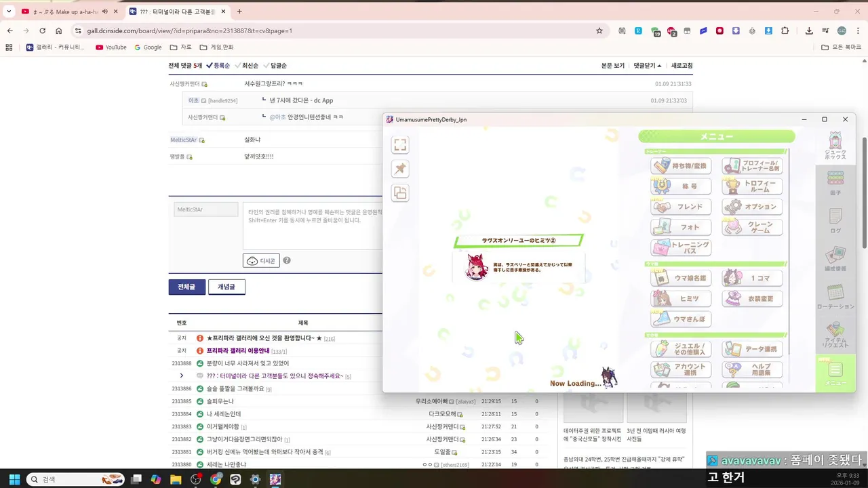Image resolution: width=868 pixels, height=488 pixels.
Task: Open 編成情報 formation info in sidebar
Action: tap(835, 259)
